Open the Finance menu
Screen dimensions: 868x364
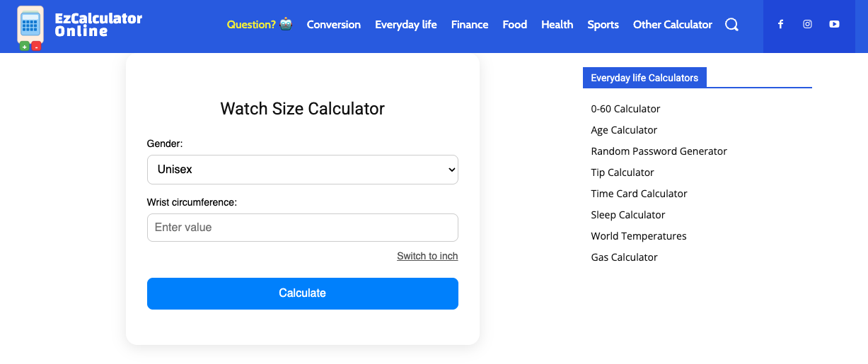point(470,25)
